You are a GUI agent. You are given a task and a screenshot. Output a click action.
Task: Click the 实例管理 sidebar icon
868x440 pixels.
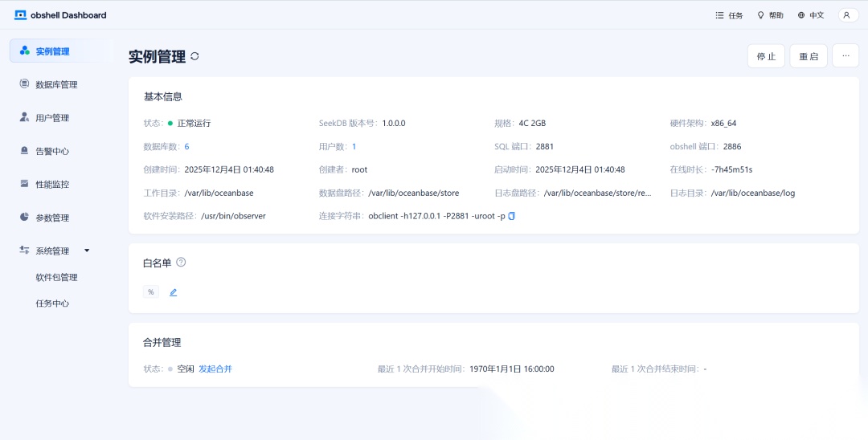tap(24, 51)
